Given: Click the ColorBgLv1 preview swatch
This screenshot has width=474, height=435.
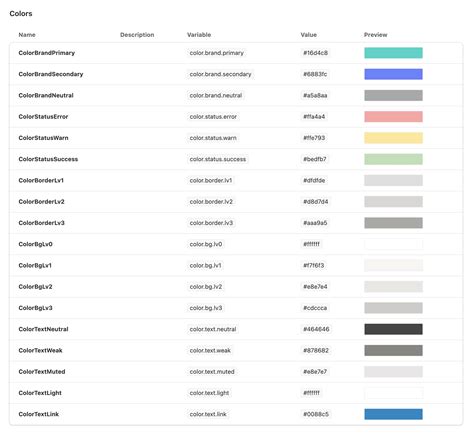Looking at the screenshot, I should 393,265.
